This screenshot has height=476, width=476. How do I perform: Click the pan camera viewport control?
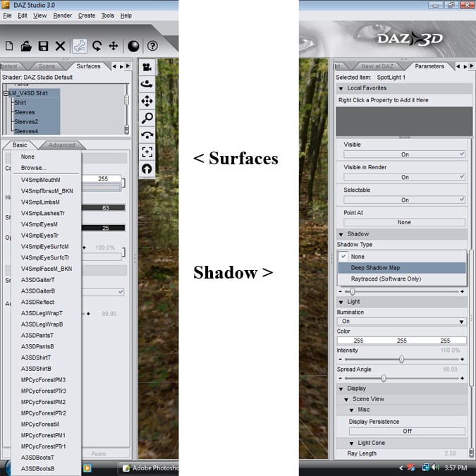[x=147, y=101]
